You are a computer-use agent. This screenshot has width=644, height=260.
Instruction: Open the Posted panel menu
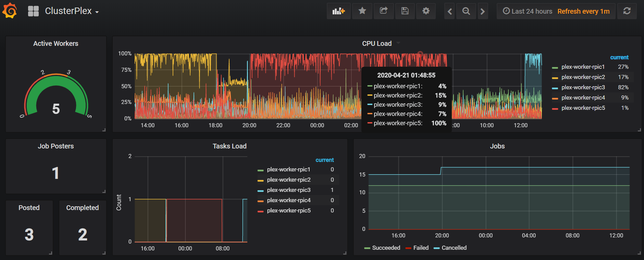pyautogui.click(x=29, y=208)
